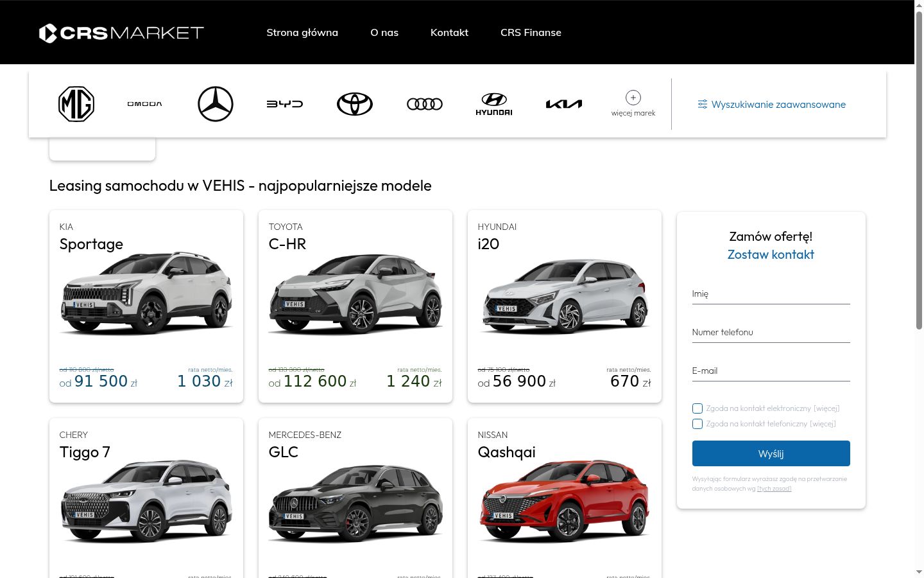Screen dimensions: 924x578
Task: Select the BYD brand logo
Action: point(285,104)
